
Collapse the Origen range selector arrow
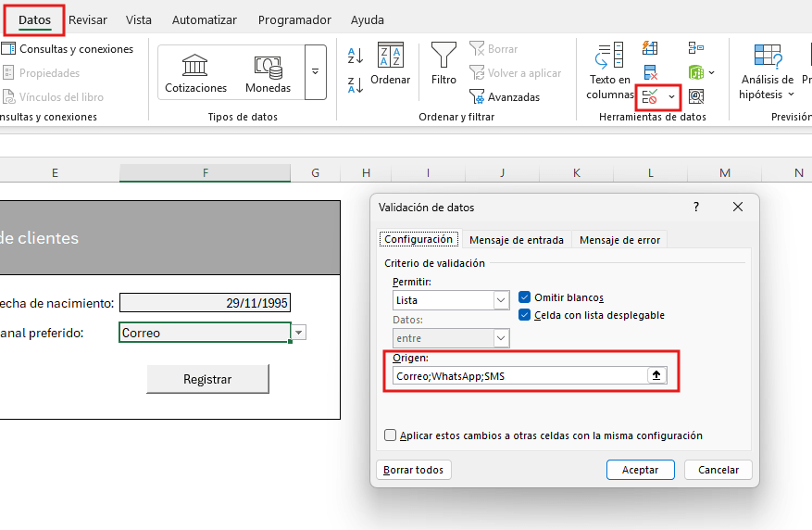tap(656, 375)
